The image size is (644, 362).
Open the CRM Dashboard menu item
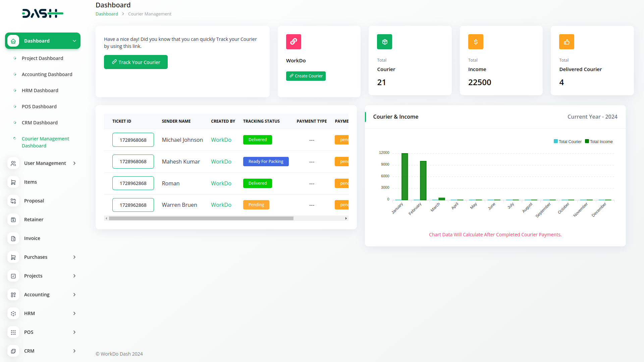tap(40, 123)
